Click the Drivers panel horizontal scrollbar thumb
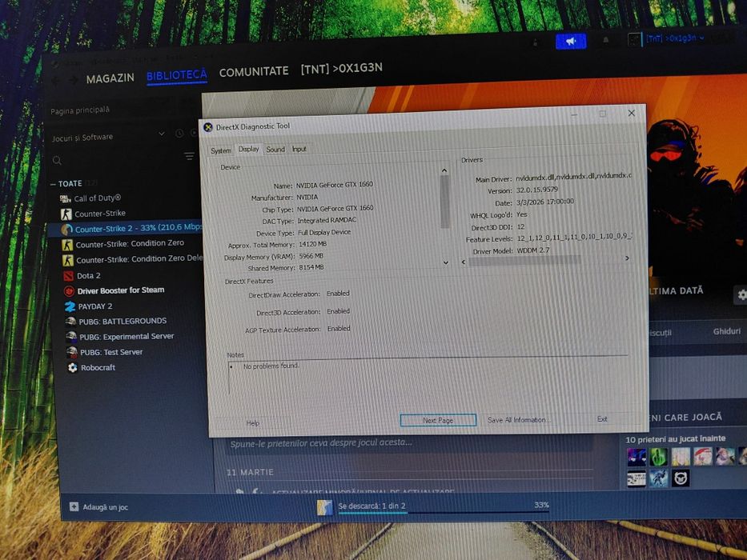The width and height of the screenshot is (747, 560). [x=524, y=261]
